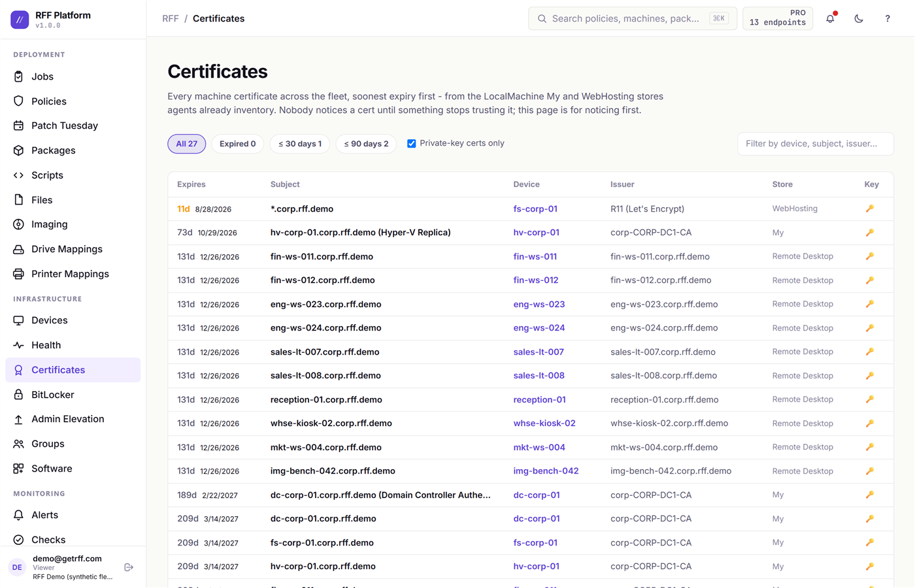The height and width of the screenshot is (588, 915).
Task: Open the img-bench-042 device link
Action: pos(546,471)
